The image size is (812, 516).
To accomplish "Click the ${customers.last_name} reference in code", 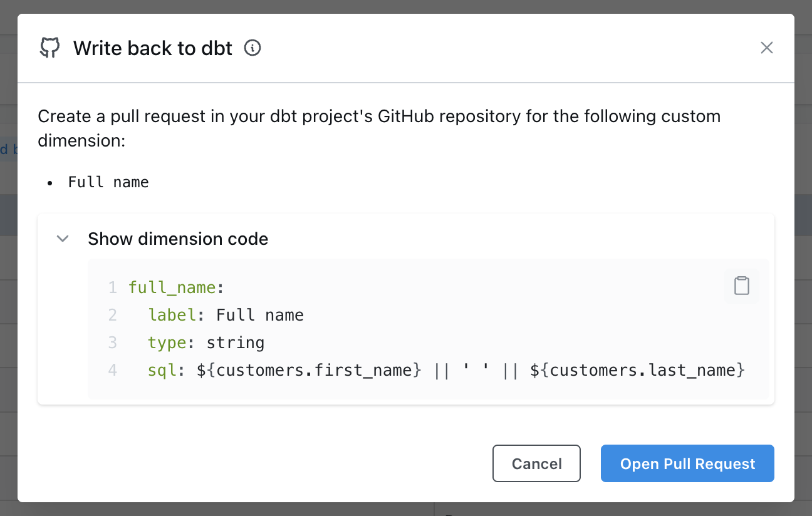I will [637, 370].
